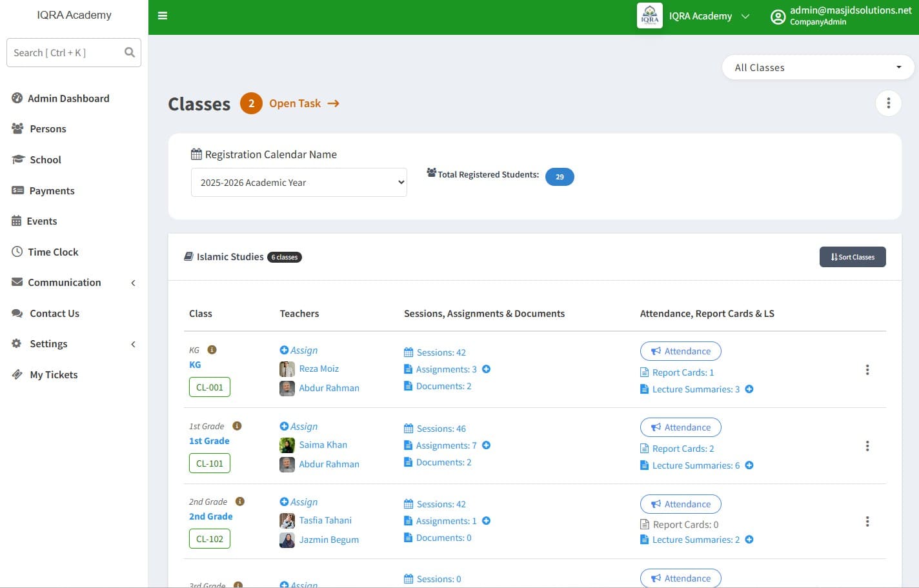Click the CL-101 class code badge
Viewport: 919px width, 588px height.
pos(210,463)
